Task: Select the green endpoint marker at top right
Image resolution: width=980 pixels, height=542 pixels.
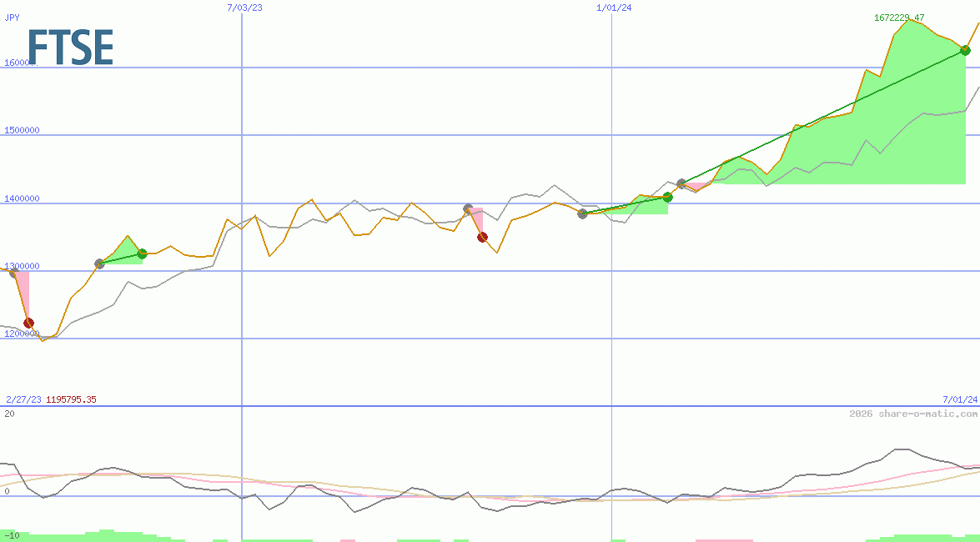Action: pyautogui.click(x=965, y=50)
